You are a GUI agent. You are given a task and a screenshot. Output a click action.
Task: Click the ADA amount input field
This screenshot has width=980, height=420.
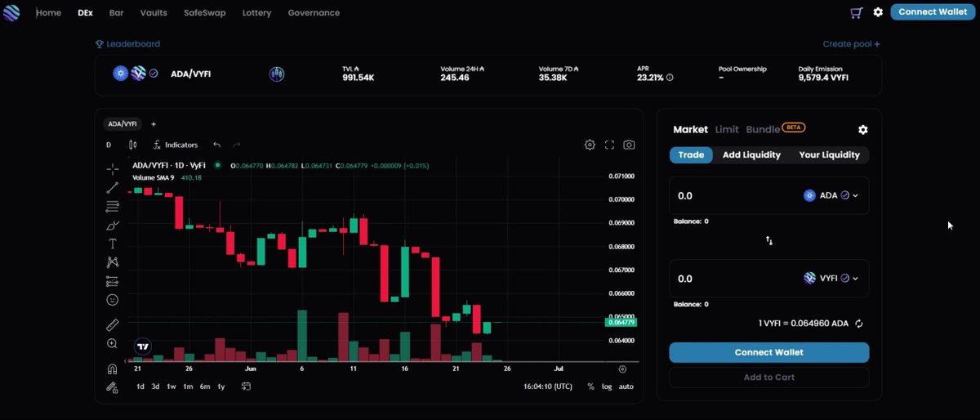click(735, 196)
